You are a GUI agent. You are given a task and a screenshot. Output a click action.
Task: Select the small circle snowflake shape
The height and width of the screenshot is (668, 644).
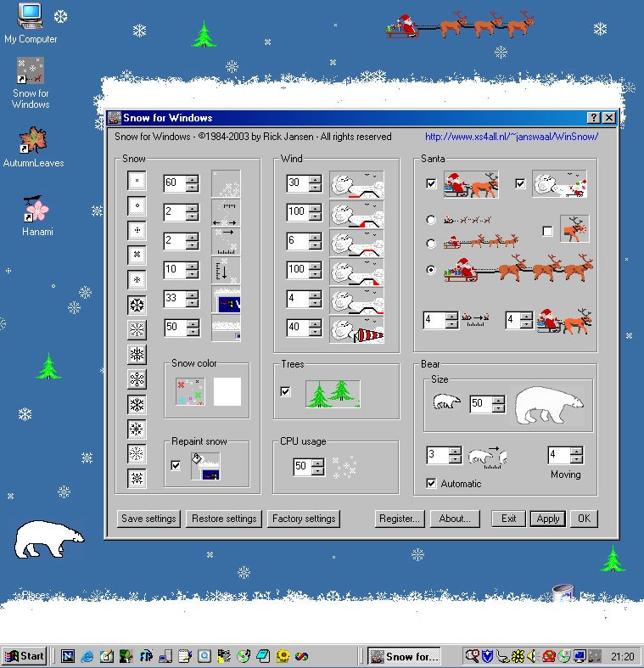coord(137,205)
